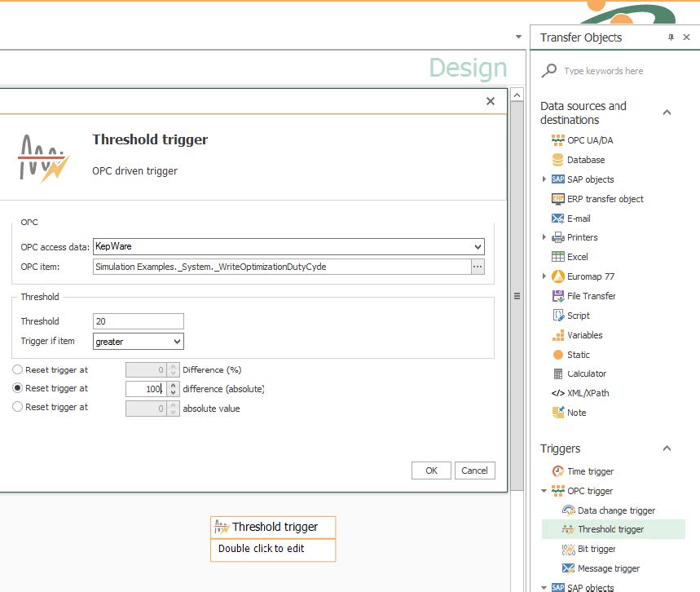Click the Time trigger icon
The width and height of the screenshot is (700, 592).
(x=558, y=471)
